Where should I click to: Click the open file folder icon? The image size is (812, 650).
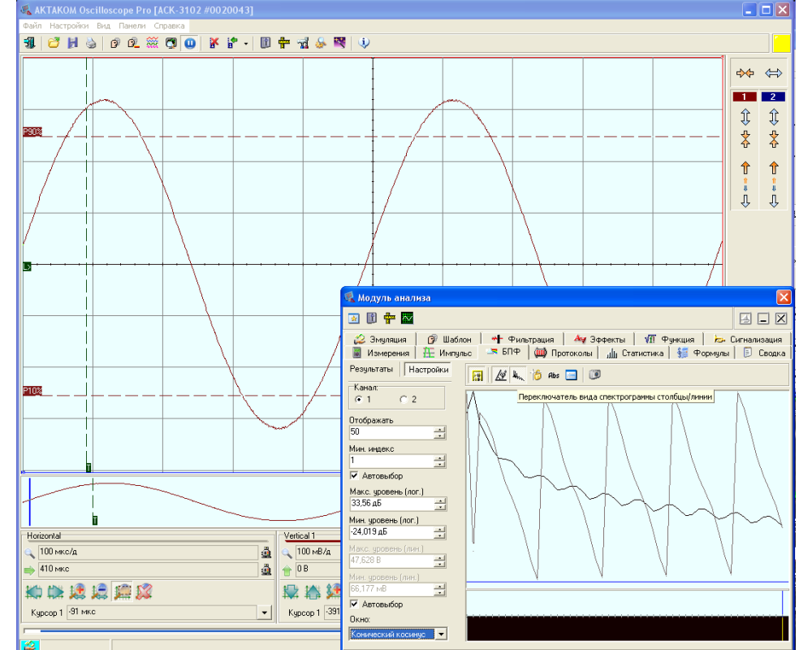click(54, 43)
